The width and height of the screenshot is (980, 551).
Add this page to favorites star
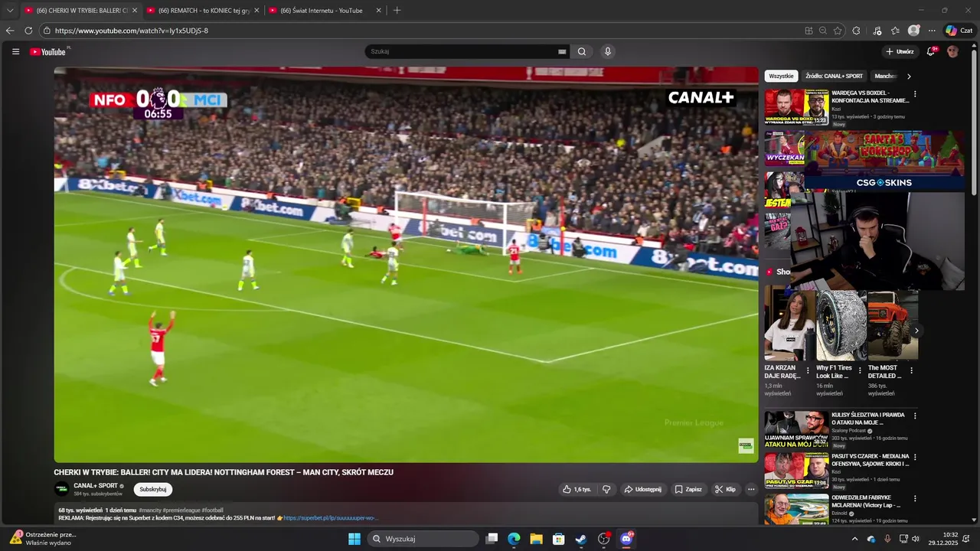point(838,31)
